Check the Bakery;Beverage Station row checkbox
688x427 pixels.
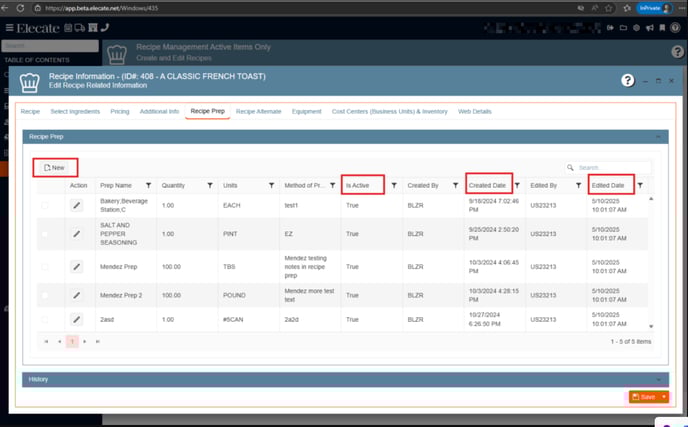(x=44, y=205)
